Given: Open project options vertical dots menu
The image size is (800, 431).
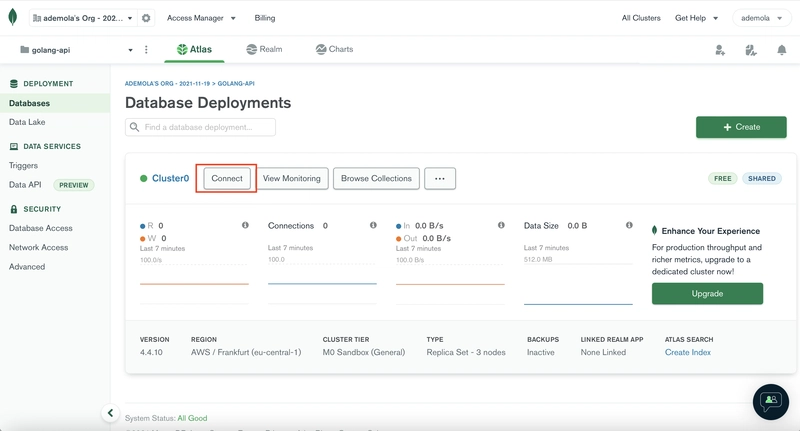Looking at the screenshot, I should 146,49.
